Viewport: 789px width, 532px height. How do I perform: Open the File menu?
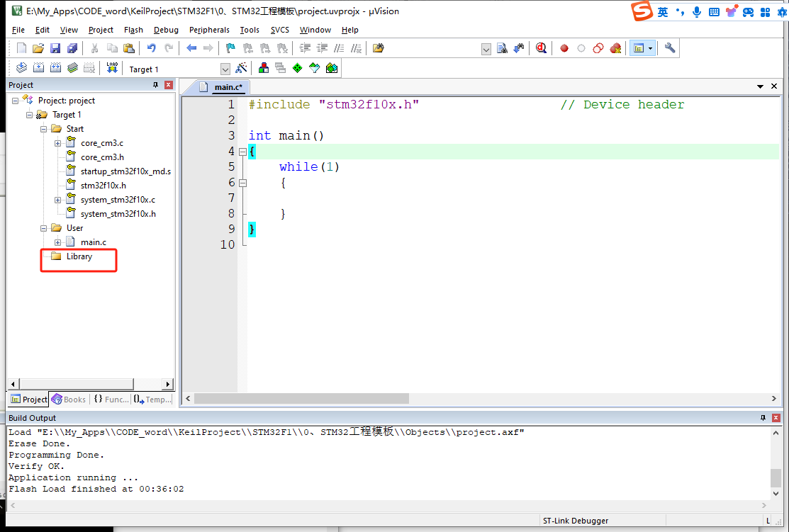pos(18,30)
